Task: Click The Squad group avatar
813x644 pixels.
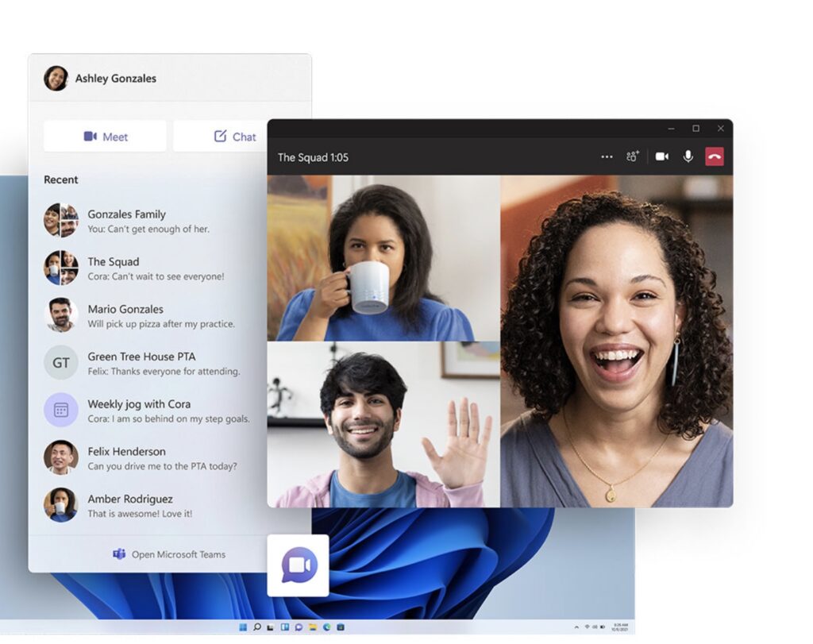Action: pos(60,268)
